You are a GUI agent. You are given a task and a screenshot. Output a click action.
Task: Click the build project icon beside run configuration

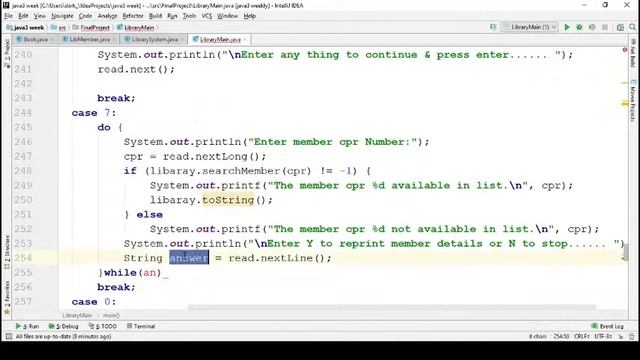[493, 27]
